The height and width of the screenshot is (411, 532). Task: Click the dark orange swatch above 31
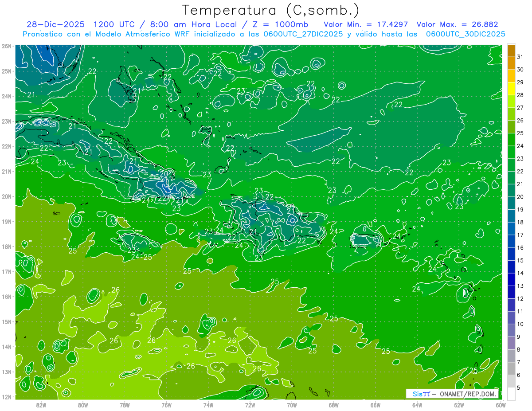[511, 51]
